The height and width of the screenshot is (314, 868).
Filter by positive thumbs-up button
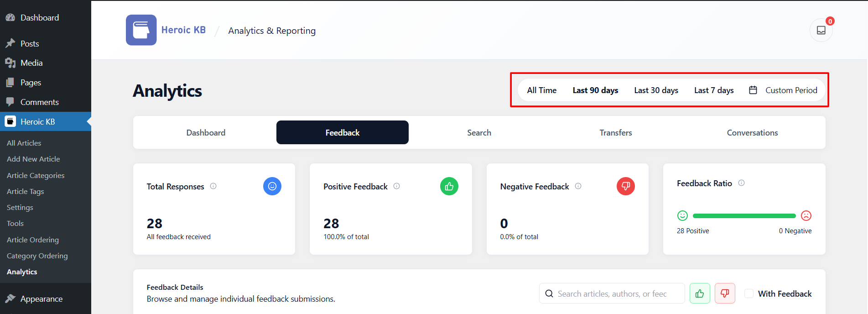[x=700, y=293]
